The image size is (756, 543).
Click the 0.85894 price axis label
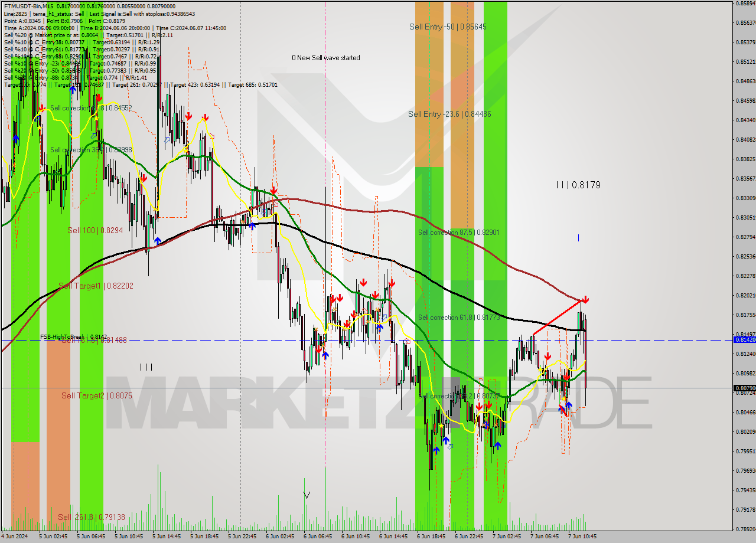point(745,4)
